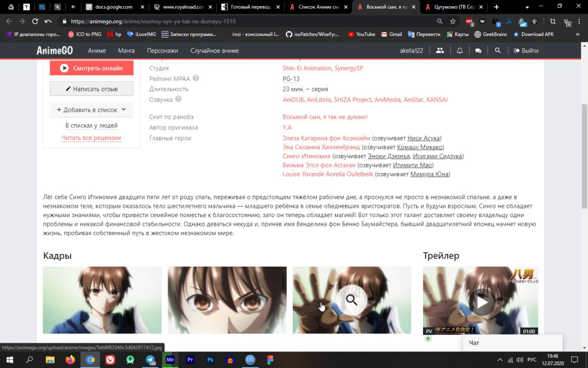Open the Y.A original author link
The height and width of the screenshot is (368, 588).
(287, 127)
